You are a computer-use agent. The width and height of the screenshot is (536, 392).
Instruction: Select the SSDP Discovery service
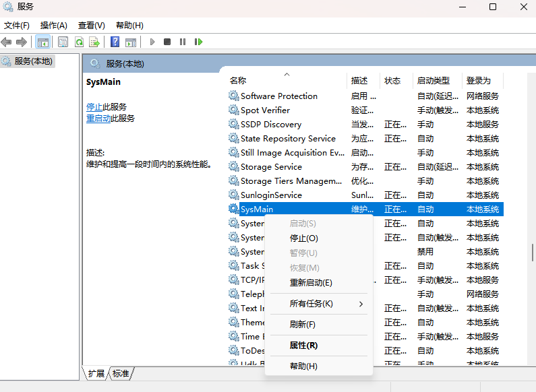365,125
